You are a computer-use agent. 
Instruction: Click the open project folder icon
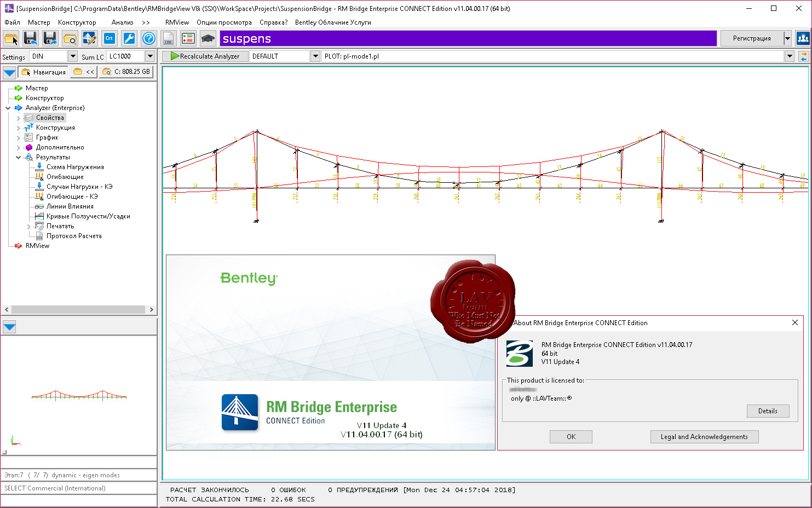[11, 38]
